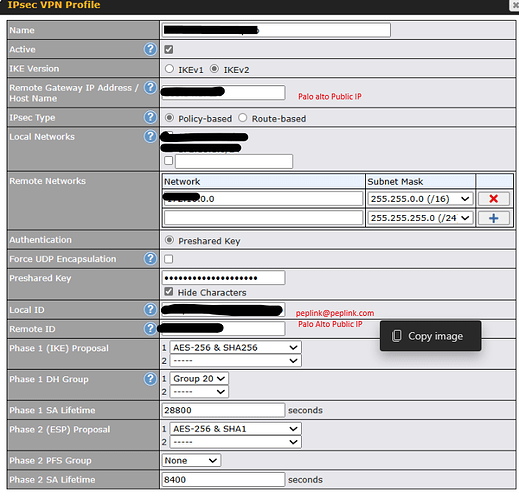Choose Route-based IPsec type
Image resolution: width=519 pixels, height=500 pixels.
243,118
